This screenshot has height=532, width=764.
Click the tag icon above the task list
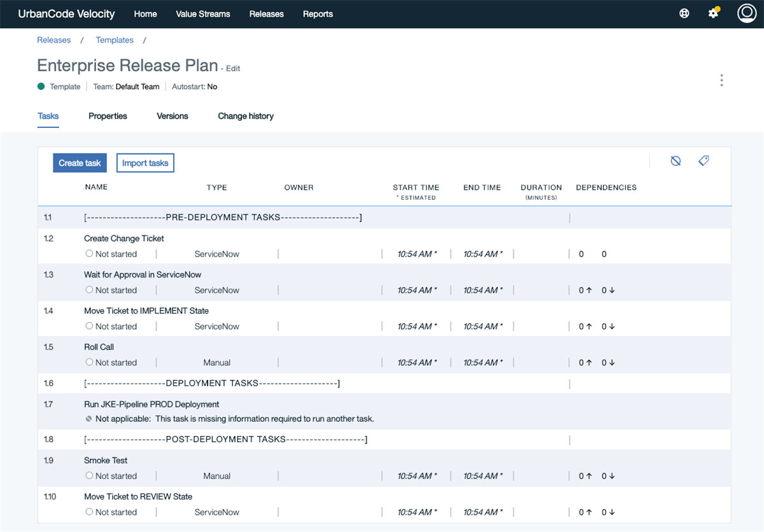point(704,160)
